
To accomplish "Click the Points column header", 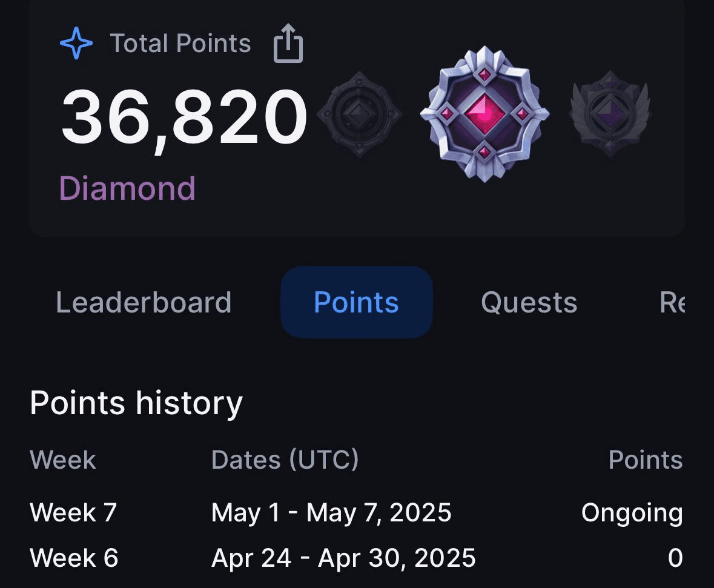I will [x=646, y=460].
